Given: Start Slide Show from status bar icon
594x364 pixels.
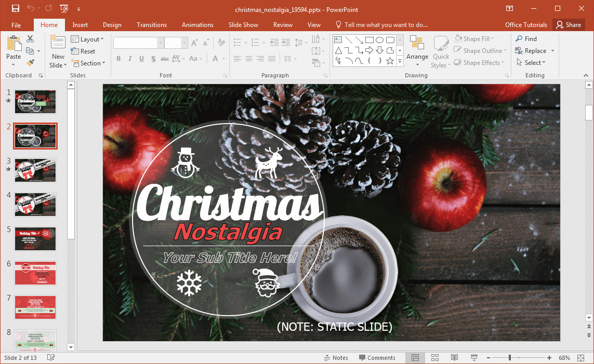Looking at the screenshot, I should click(x=474, y=358).
